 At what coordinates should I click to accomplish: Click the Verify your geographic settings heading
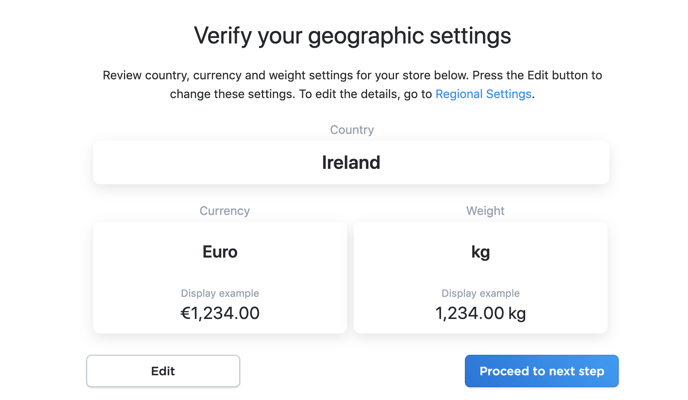(352, 36)
